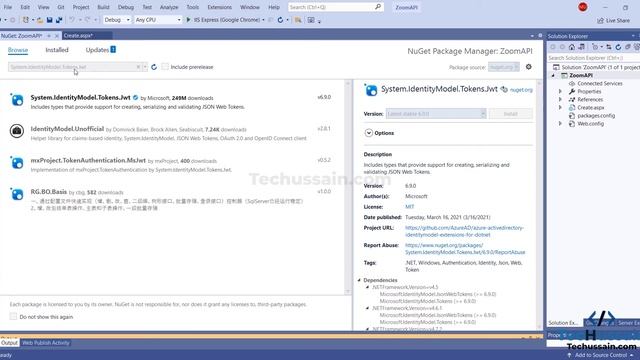Expand the Properties node in Solution Explorer

click(x=560, y=91)
